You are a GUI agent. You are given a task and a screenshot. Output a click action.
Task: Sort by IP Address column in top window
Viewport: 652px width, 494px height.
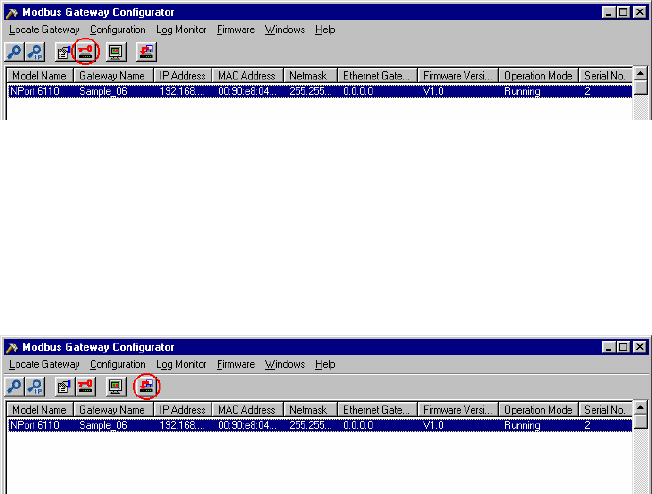(183, 76)
